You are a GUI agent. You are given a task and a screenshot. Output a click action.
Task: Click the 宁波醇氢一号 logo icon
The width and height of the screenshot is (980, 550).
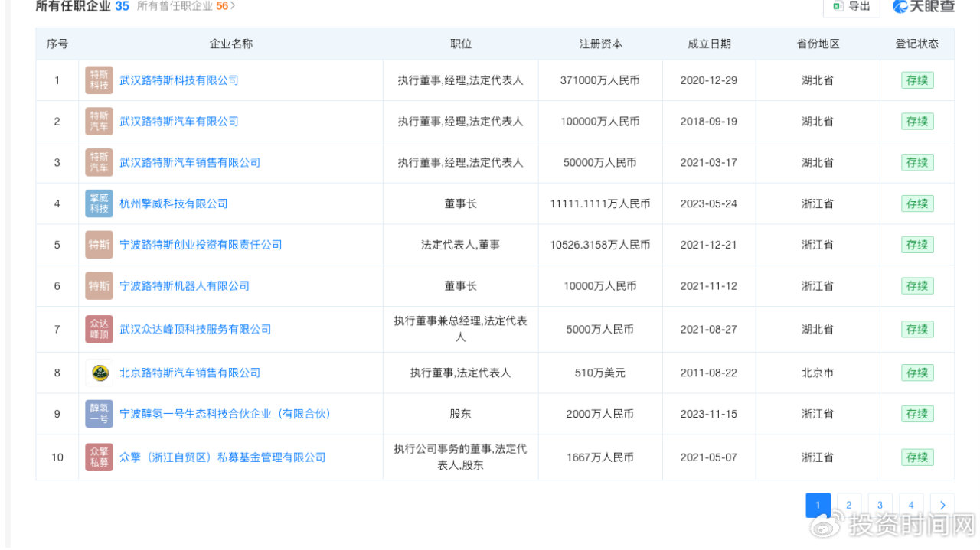(x=99, y=414)
